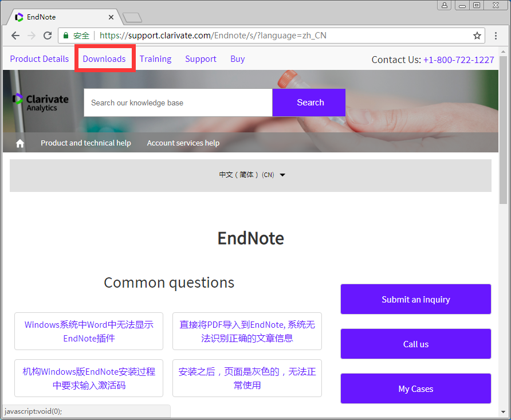Click the scrollbar down arrow
Image resolution: width=511 pixels, height=420 pixels.
click(x=503, y=412)
